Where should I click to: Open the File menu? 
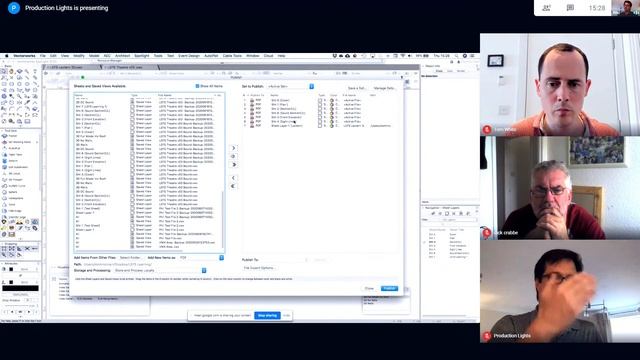[x=43, y=56]
